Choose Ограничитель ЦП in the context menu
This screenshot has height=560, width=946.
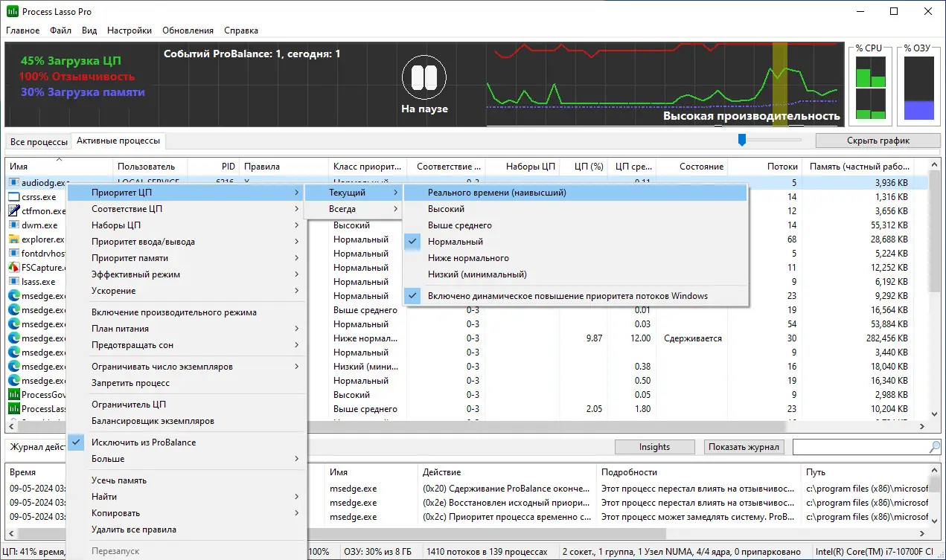tap(187, 405)
